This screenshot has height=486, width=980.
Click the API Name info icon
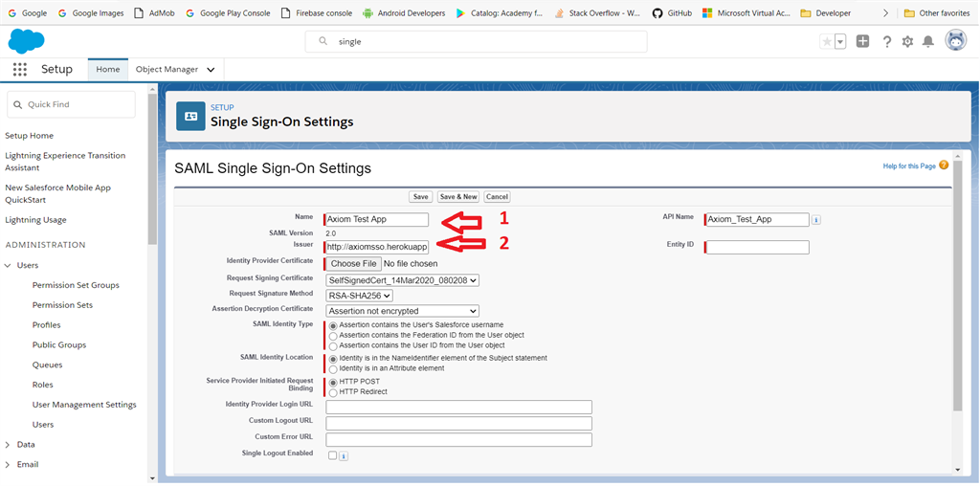point(816,220)
